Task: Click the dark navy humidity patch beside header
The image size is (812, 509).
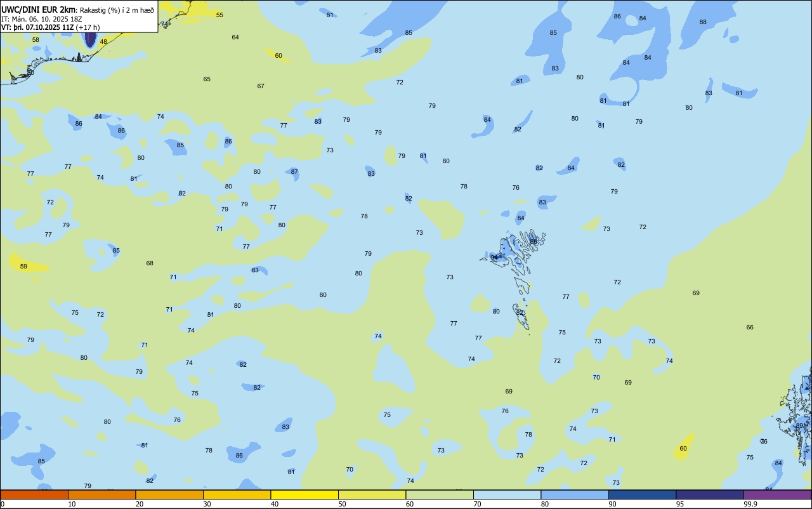Action: pyautogui.click(x=90, y=39)
